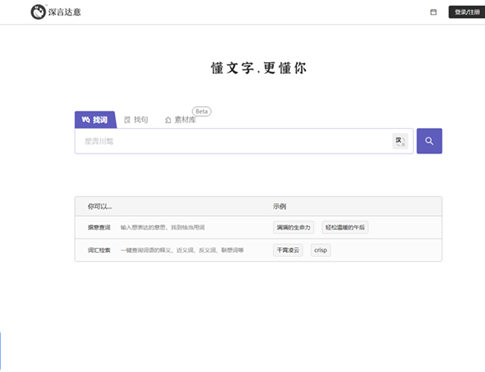
Task: Select the 找词 word search tab
Action: click(95, 120)
